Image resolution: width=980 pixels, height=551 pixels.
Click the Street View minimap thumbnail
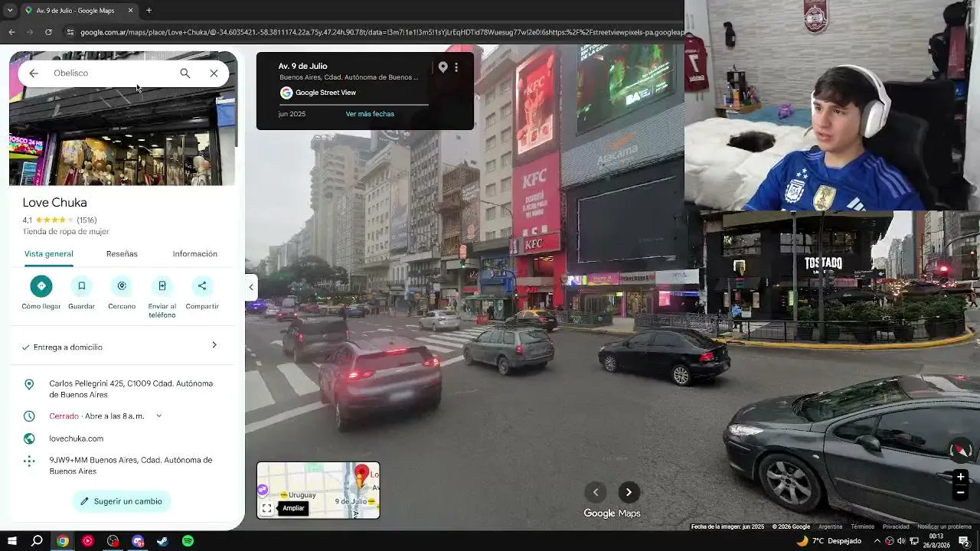tap(318, 490)
